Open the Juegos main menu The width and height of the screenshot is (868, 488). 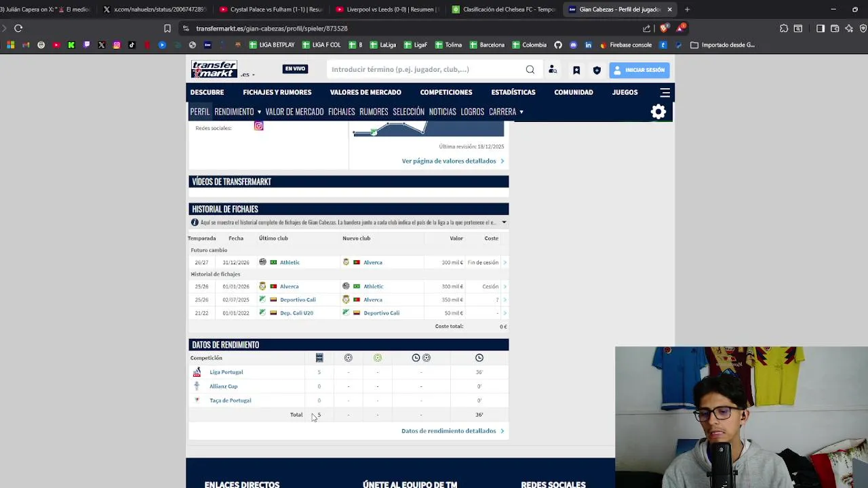(625, 92)
